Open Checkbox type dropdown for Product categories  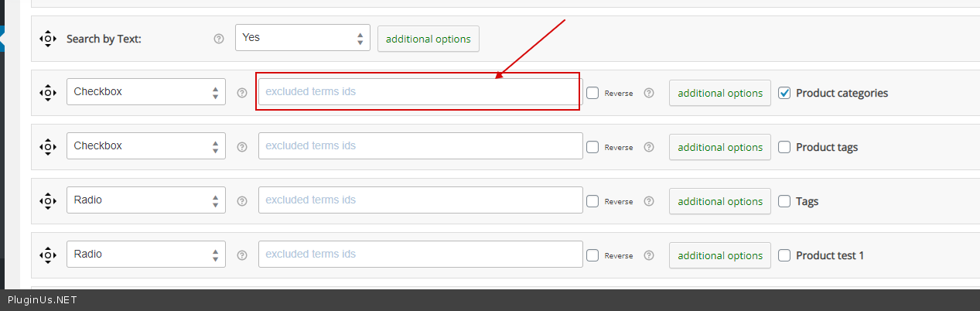coord(146,92)
